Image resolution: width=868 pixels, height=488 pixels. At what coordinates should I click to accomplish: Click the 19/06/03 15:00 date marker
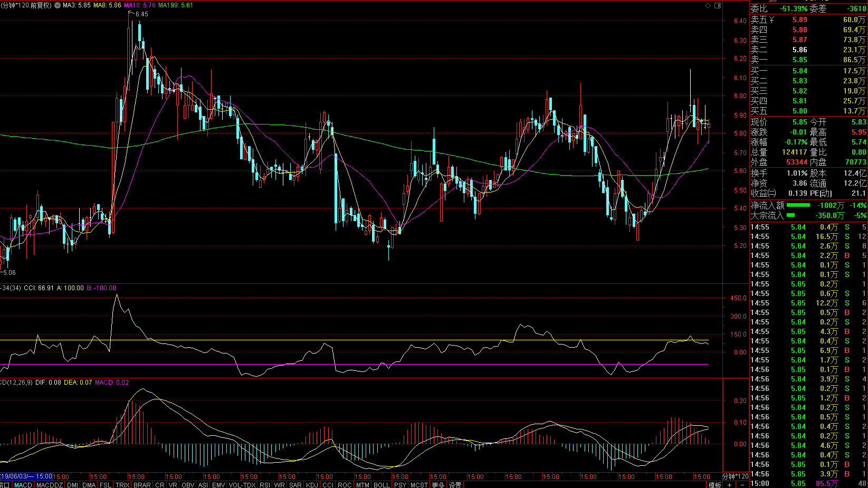pyautogui.click(x=26, y=476)
